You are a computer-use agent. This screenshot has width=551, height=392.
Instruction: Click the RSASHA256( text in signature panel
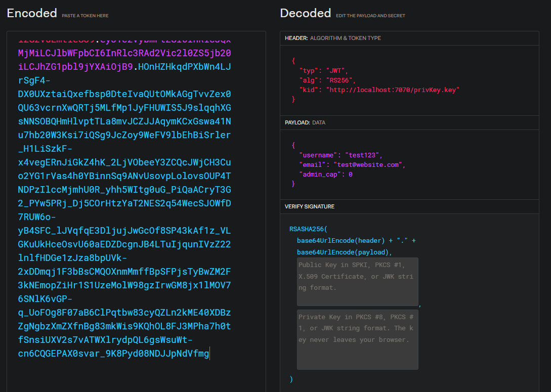pyautogui.click(x=308, y=229)
